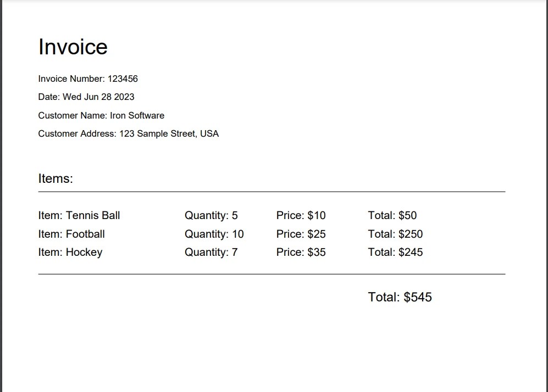Click the Quantity: 7 text
Screen dimensions: 548x392
pos(211,252)
